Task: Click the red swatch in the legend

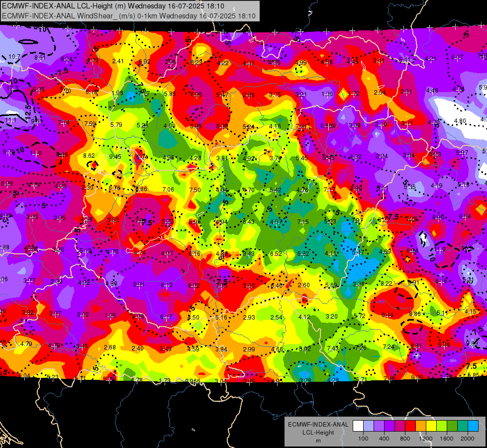Action: click(410, 426)
